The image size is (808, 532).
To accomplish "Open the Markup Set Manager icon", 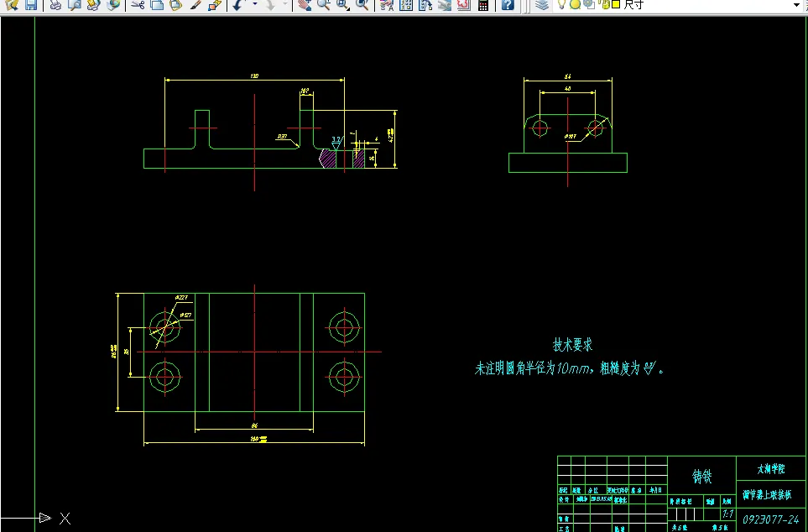I will [x=464, y=5].
